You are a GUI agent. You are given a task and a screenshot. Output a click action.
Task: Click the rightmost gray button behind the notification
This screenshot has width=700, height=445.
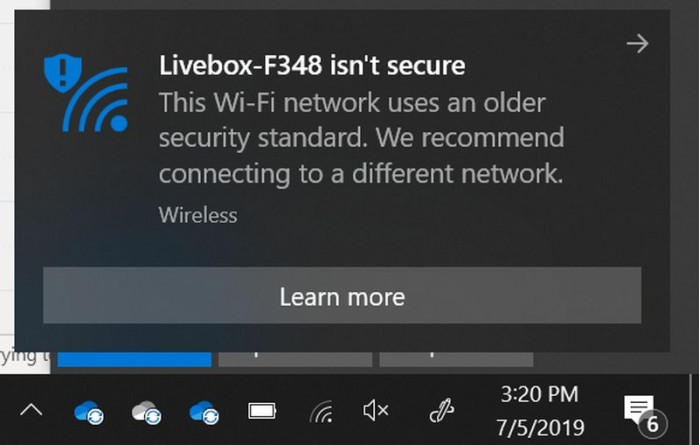[456, 358]
